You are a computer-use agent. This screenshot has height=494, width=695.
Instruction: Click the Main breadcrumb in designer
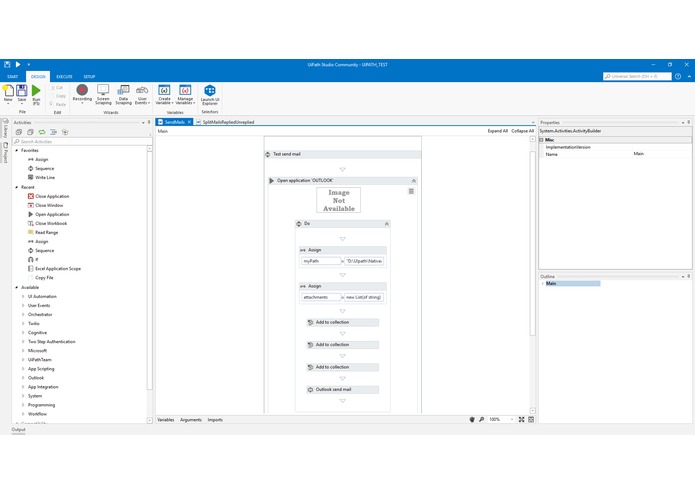pos(163,131)
